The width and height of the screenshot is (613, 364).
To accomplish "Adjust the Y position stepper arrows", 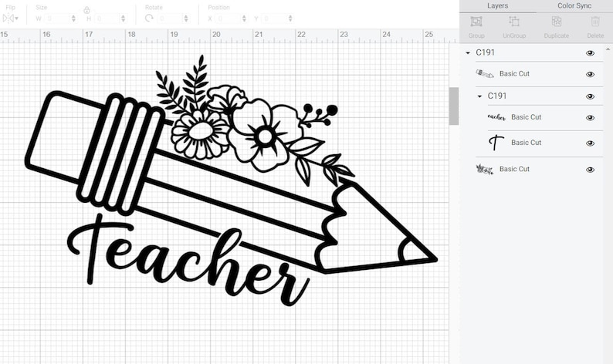I will click(290, 19).
